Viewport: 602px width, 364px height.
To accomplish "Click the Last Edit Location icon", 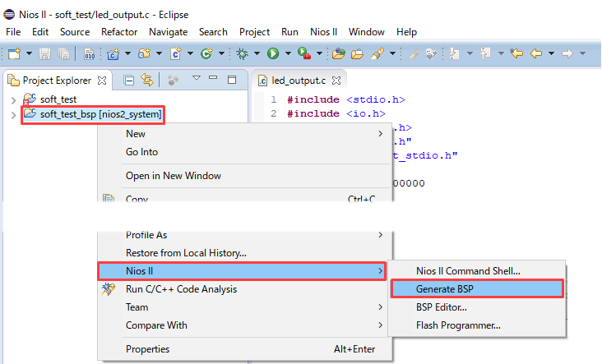I will pos(516,53).
